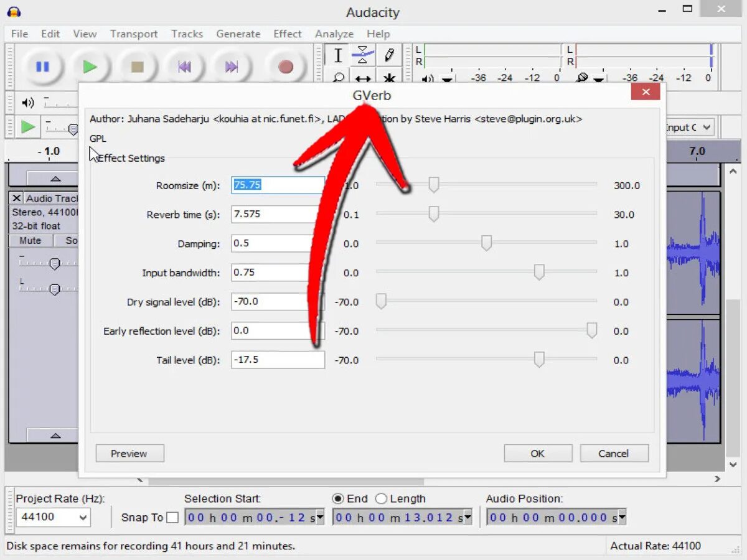Open the Analyze menu
The width and height of the screenshot is (747, 560).
[x=334, y=34]
